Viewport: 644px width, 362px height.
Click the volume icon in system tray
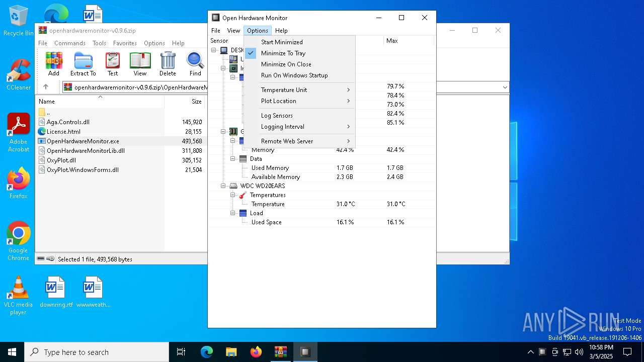point(579,352)
